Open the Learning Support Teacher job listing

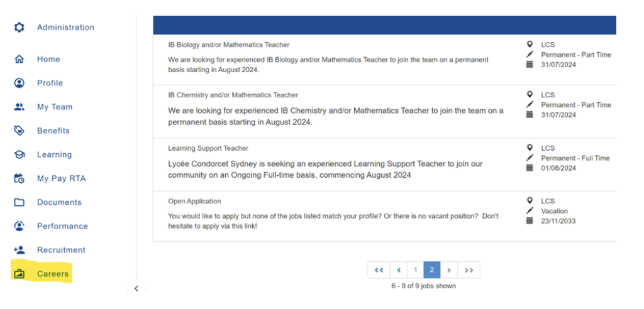point(208,148)
